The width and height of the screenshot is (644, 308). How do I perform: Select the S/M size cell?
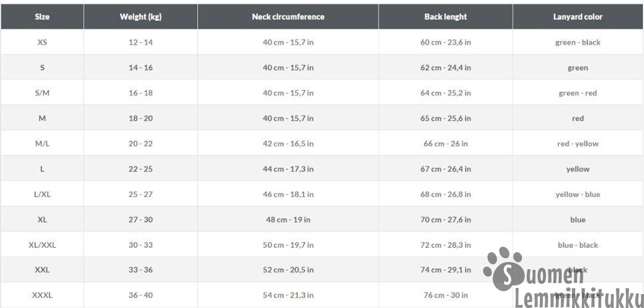coord(42,93)
